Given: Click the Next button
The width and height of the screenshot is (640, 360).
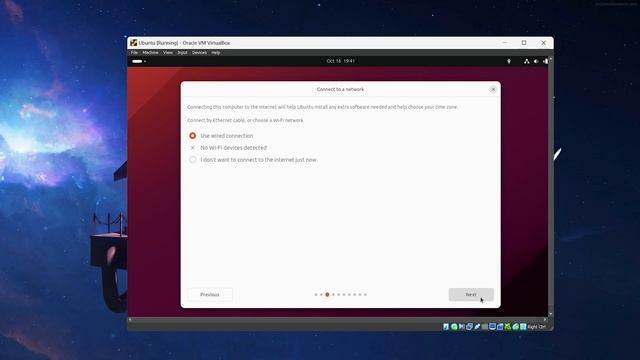Looking at the screenshot, I should pos(471,294).
